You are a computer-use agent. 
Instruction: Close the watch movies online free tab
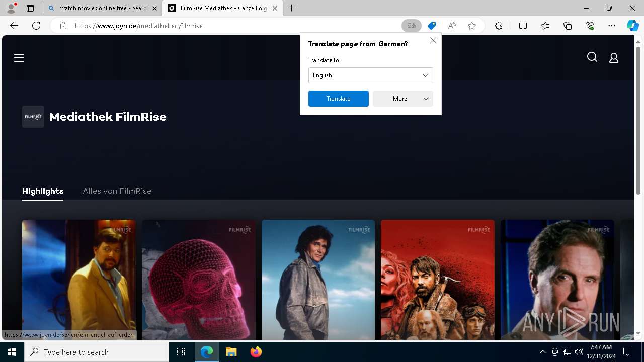point(154,8)
